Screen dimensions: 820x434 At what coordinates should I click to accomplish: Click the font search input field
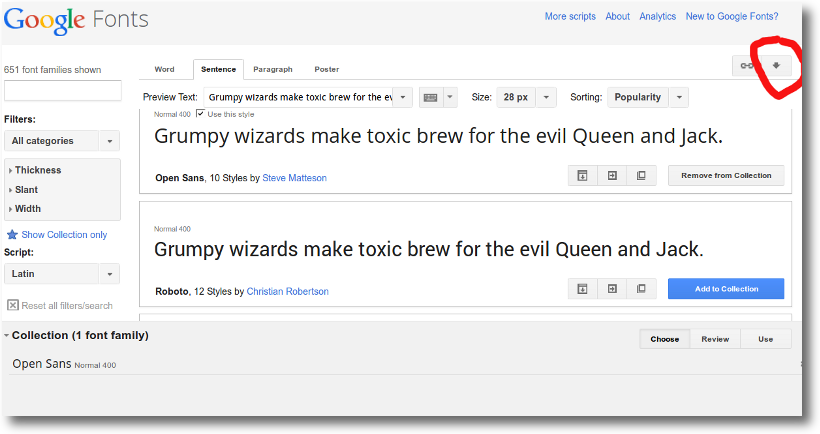63,90
